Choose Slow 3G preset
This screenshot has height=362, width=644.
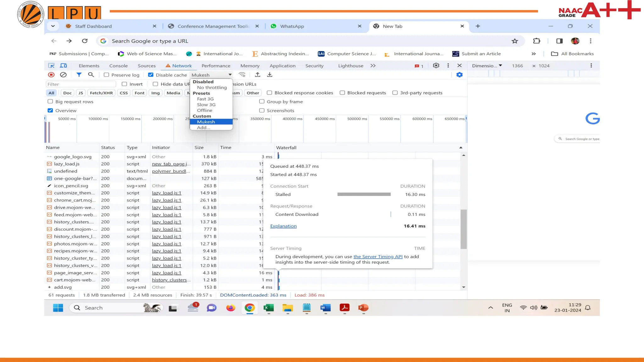coord(206,105)
